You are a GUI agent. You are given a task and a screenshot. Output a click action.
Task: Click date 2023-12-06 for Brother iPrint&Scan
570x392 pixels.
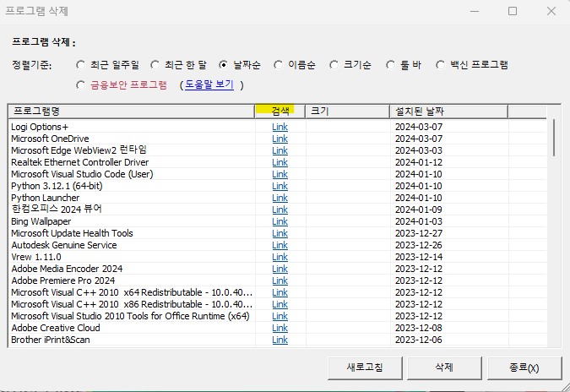(418, 340)
